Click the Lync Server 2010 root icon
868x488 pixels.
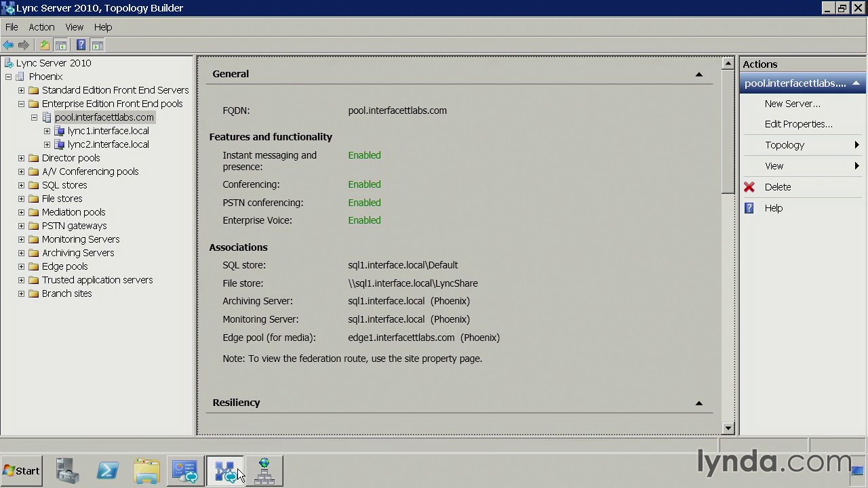coord(8,63)
